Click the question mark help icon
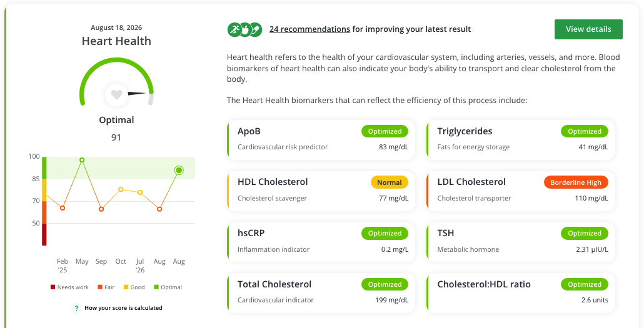Image resolution: width=644 pixels, height=328 pixels. 76,308
